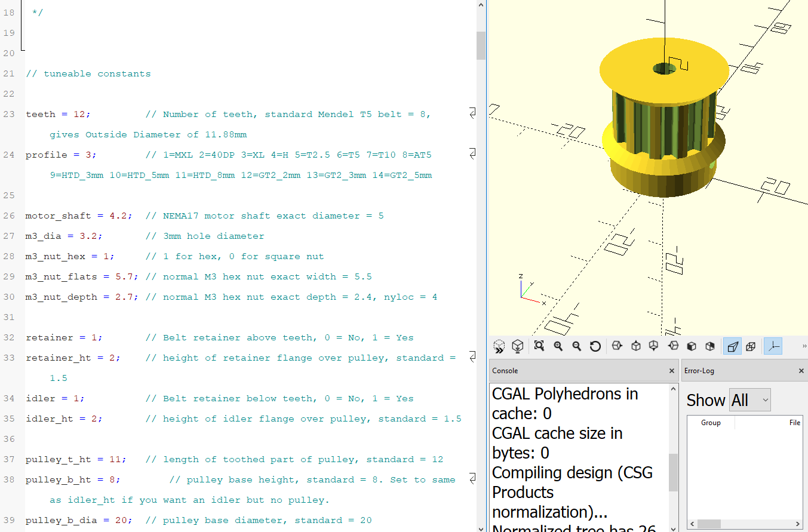The height and width of the screenshot is (532, 808).
Task: Click the File column header
Action: point(769,423)
